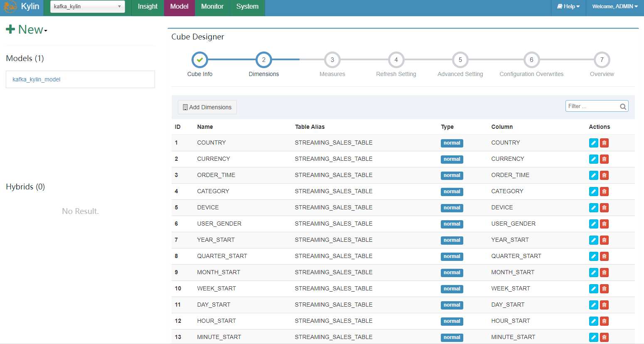The width and height of the screenshot is (644, 344).
Task: Delete the ORDER_TIME dimension
Action: [604, 175]
